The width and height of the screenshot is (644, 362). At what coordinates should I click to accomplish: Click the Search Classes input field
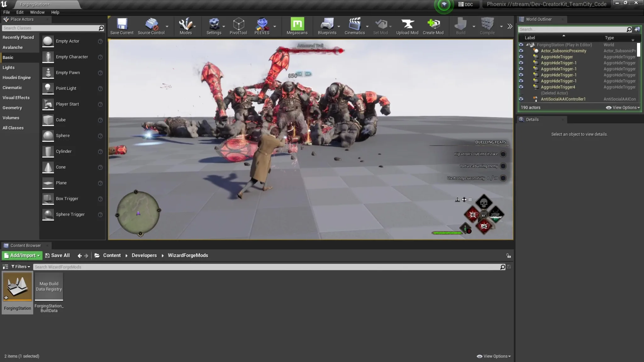pos(50,28)
